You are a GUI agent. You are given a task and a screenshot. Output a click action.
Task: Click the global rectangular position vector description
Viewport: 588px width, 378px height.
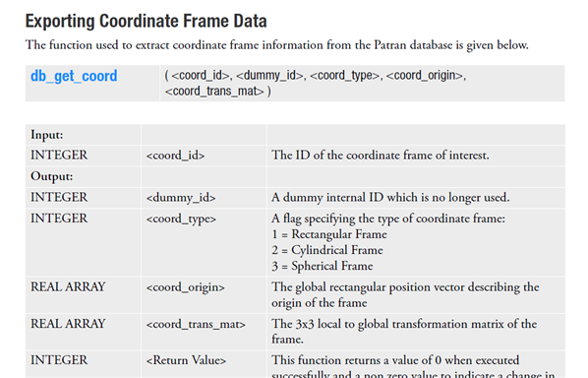point(405,294)
